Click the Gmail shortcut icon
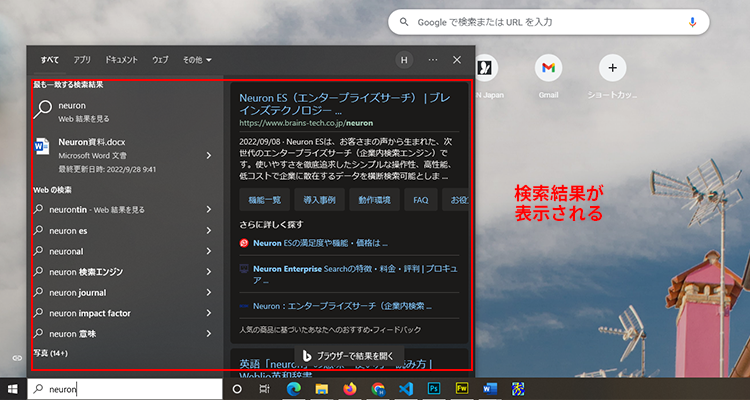Image resolution: width=750 pixels, height=400 pixels. [547, 68]
